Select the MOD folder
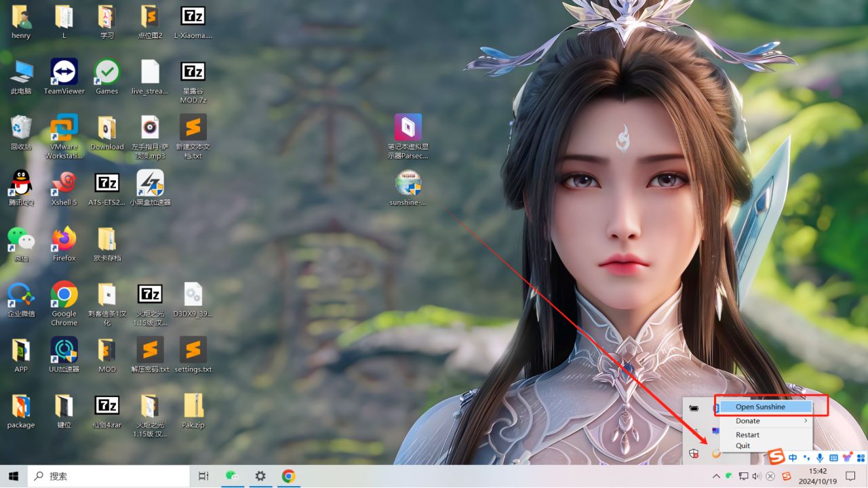The height and width of the screenshot is (488, 868). coord(107,355)
